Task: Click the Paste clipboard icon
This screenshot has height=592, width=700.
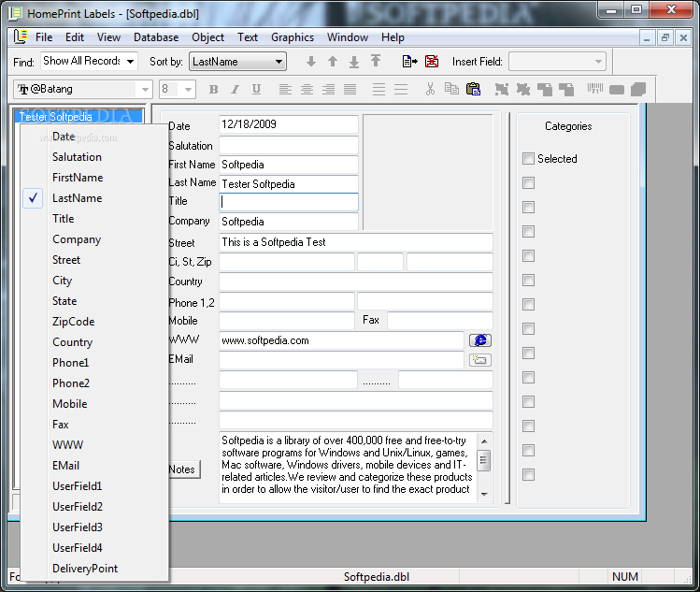Action: (473, 89)
